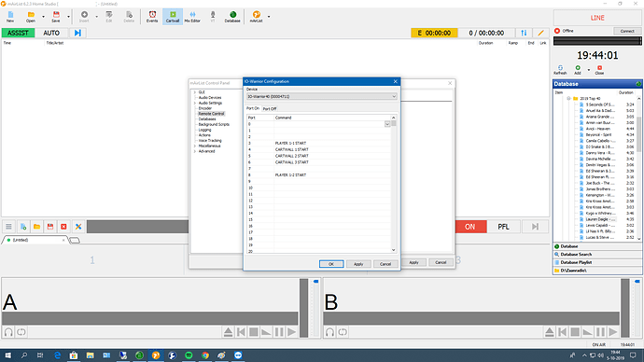The image size is (644, 362).
Task: Collapse the 2019 Top 40 folder
Action: [x=568, y=99]
